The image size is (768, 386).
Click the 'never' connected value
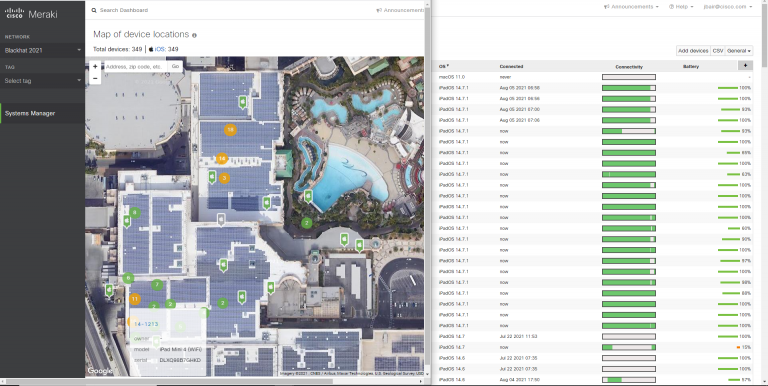click(505, 77)
